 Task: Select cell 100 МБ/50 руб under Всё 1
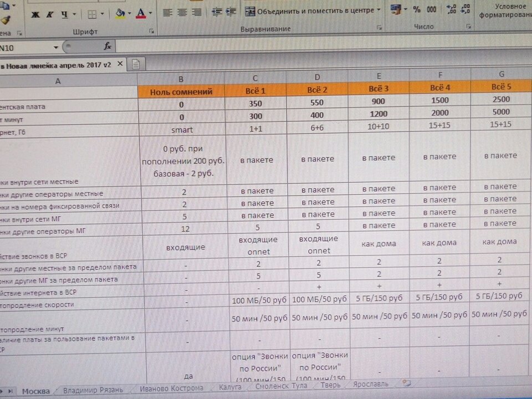[259, 300]
